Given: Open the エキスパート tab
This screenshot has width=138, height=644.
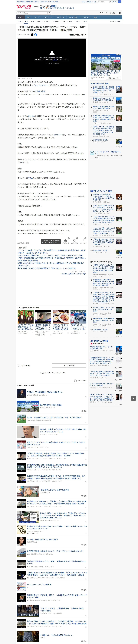Looking at the screenshot, I should pos(48,17).
